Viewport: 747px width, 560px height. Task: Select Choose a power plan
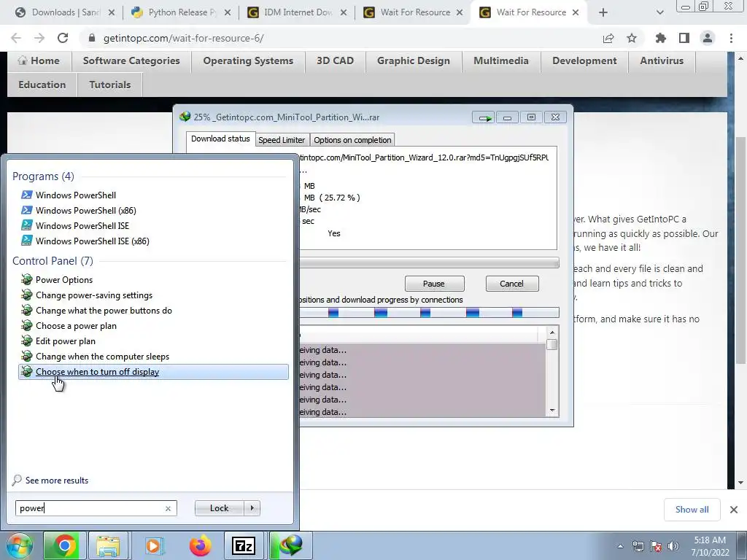click(76, 326)
